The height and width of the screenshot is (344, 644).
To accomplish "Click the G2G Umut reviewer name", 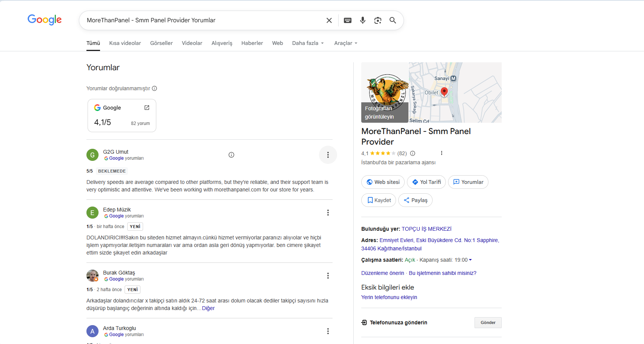I will click(x=116, y=152).
